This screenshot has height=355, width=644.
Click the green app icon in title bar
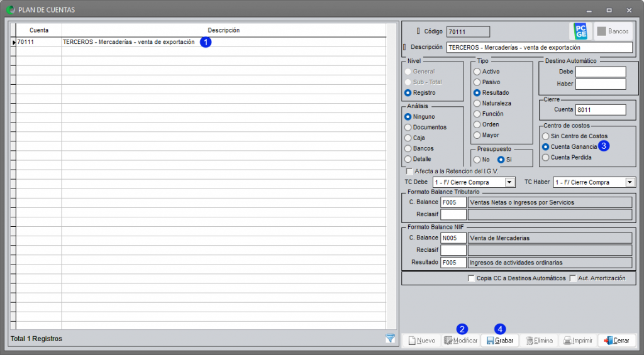[x=11, y=10]
